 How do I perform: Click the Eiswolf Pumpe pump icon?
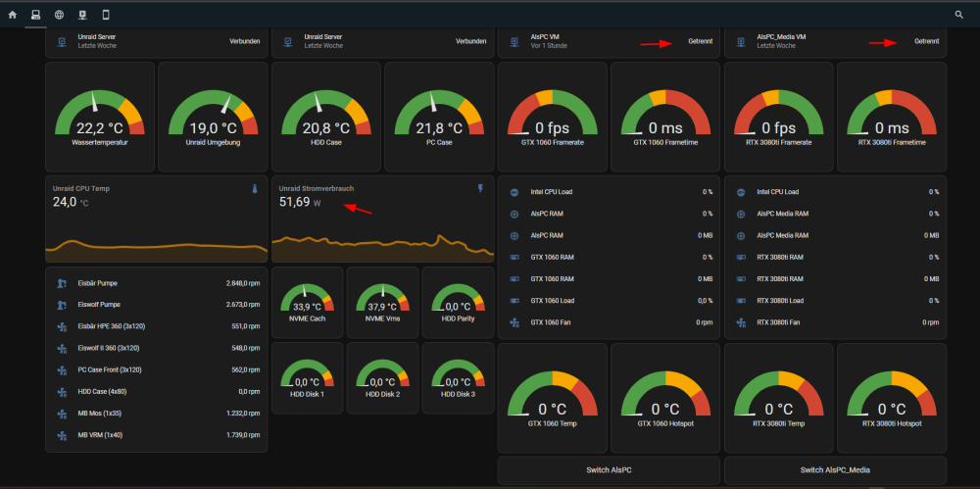tap(61, 305)
